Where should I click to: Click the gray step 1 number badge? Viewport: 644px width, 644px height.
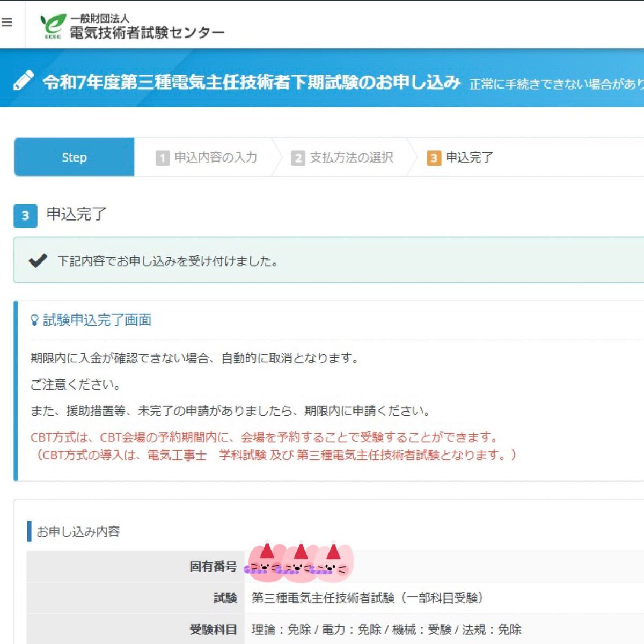[162, 158]
